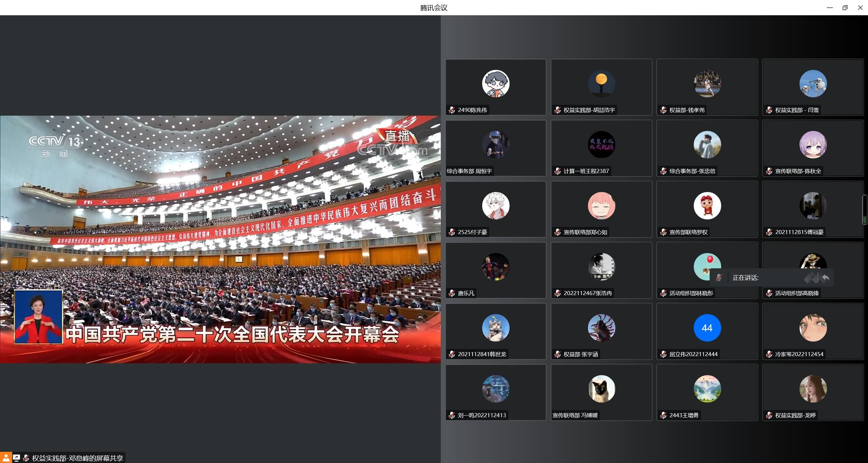Click the muted mic on the 正在讲话 bar
Viewport: 868px width, 463px height.
pos(718,278)
